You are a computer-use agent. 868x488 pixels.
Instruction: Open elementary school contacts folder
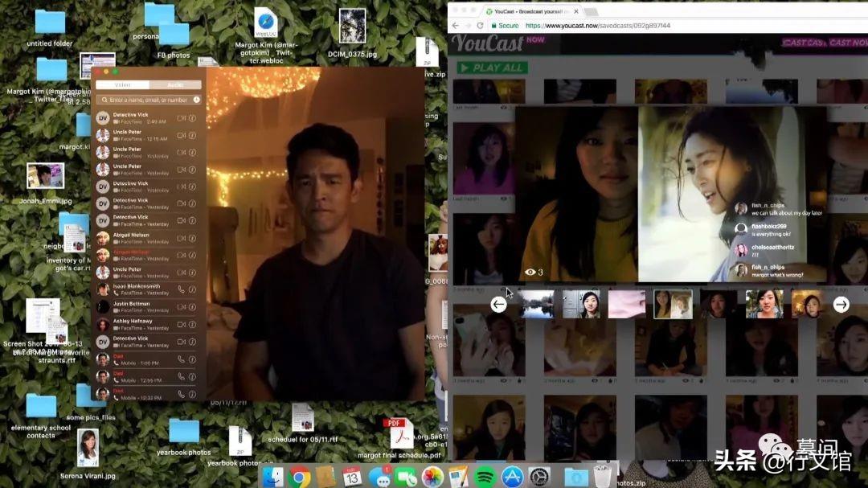(x=41, y=416)
